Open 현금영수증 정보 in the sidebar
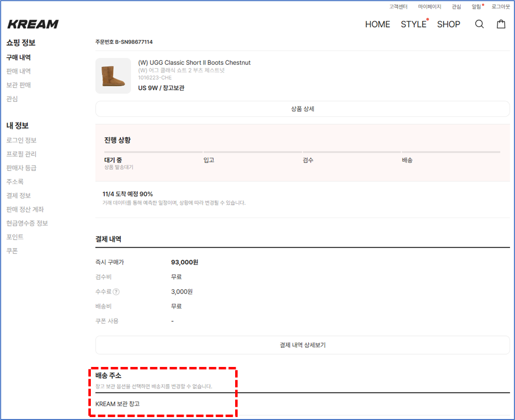Image resolution: width=515 pixels, height=420 pixels. coord(27,223)
